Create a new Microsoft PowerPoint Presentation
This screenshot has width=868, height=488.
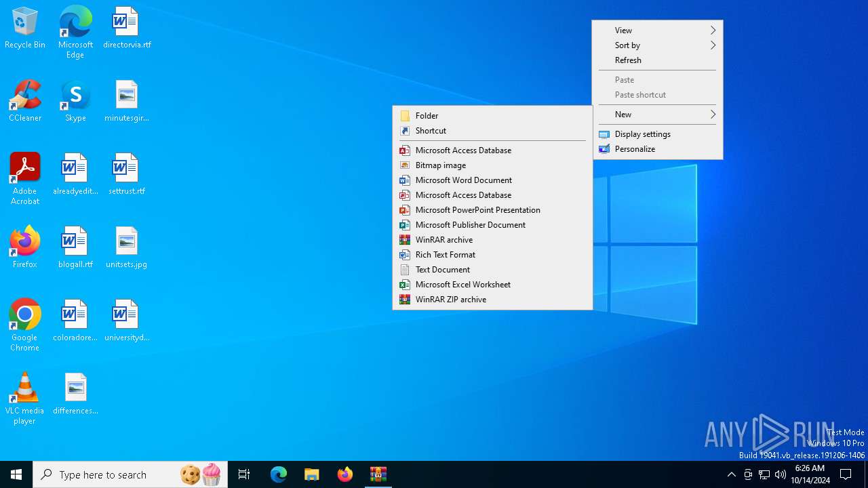[x=492, y=210]
